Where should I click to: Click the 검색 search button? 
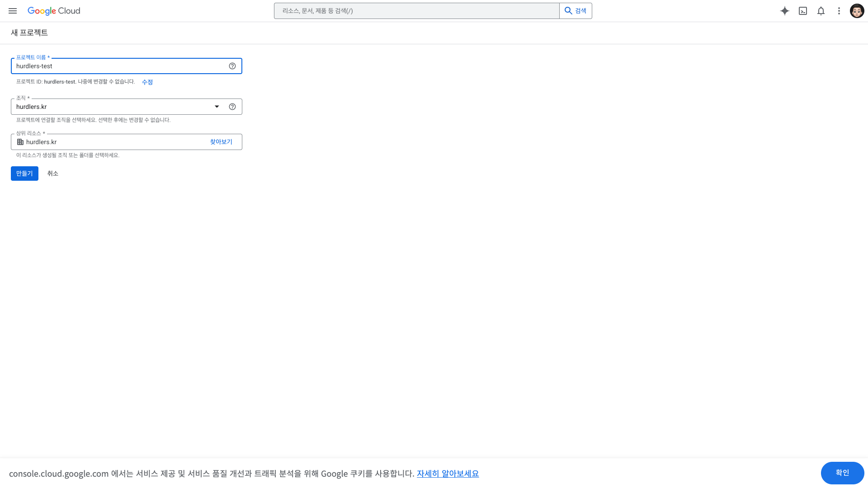(x=576, y=11)
